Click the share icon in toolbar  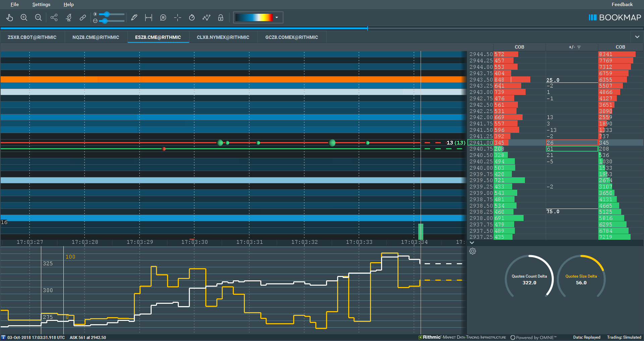pyautogui.click(x=54, y=17)
